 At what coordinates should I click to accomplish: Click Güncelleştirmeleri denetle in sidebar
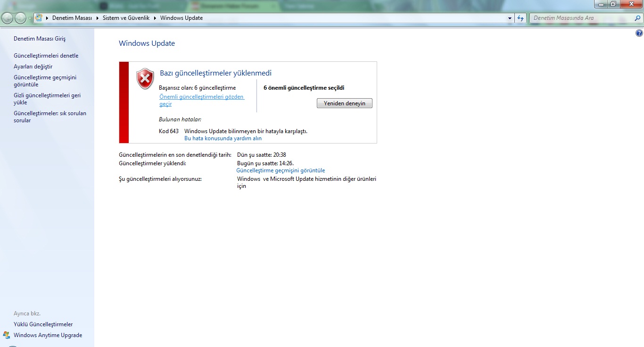[46, 56]
